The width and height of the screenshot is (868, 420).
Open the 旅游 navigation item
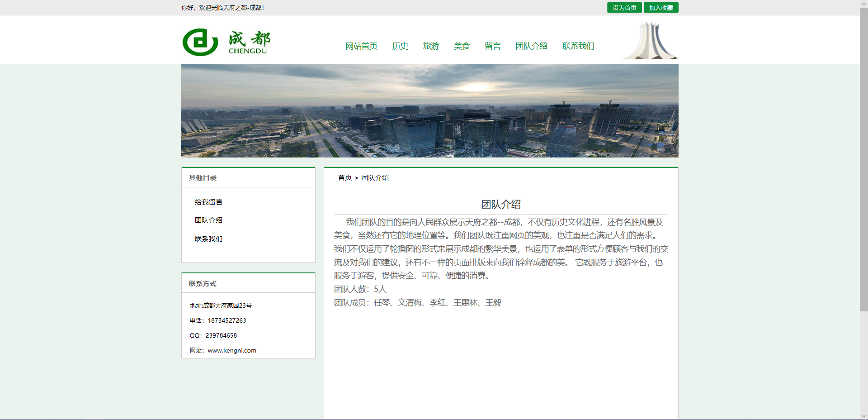[431, 46]
